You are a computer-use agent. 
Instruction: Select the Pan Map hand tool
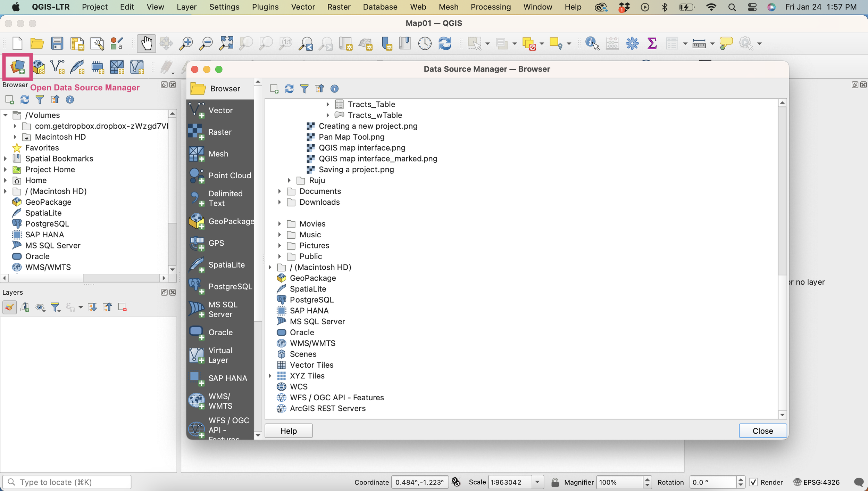146,43
